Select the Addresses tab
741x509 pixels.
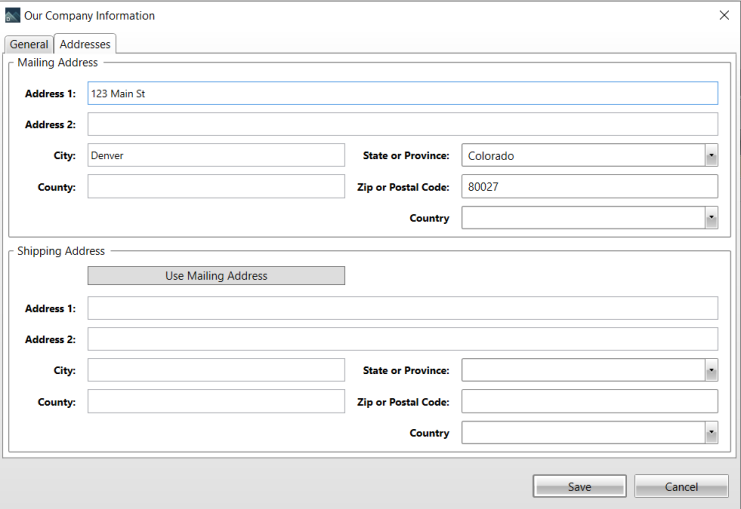pos(85,44)
